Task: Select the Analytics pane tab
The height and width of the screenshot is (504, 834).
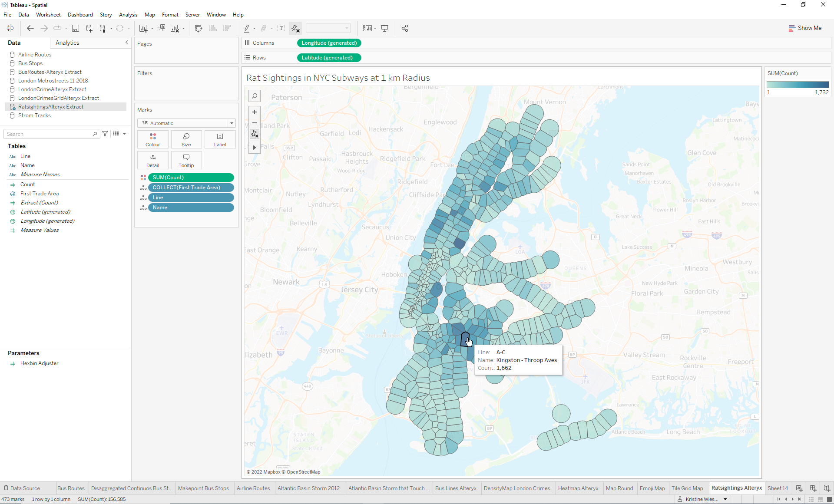Action: pos(67,43)
